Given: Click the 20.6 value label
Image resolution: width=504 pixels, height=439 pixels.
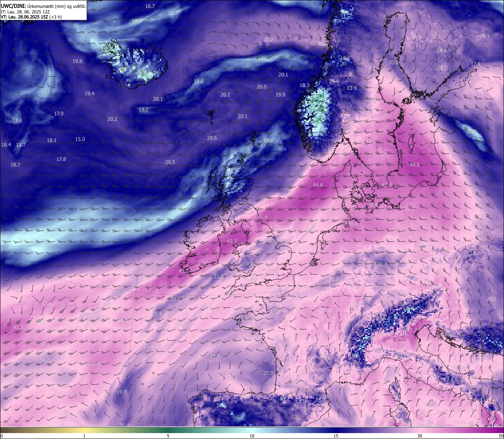Looking at the screenshot, I should (212, 138).
